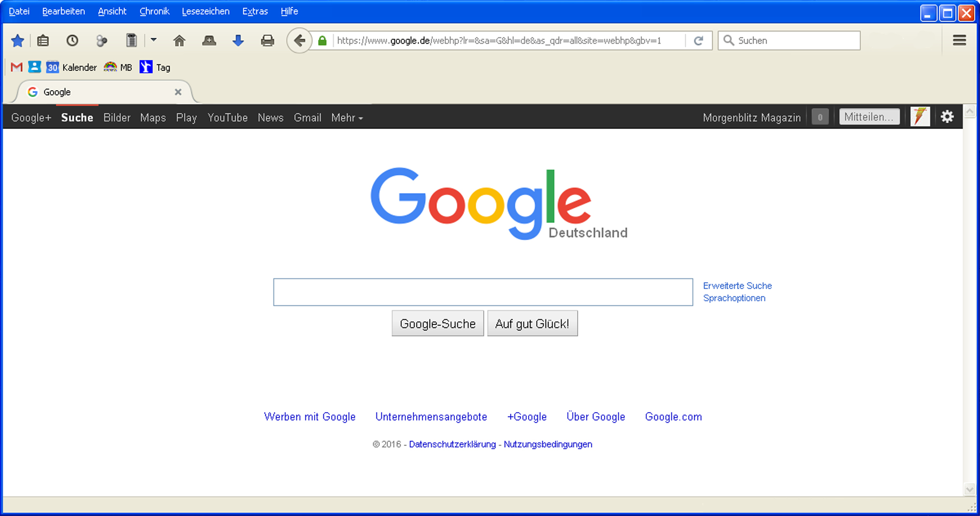
Task: Open Google settings gear icon
Action: tap(947, 117)
